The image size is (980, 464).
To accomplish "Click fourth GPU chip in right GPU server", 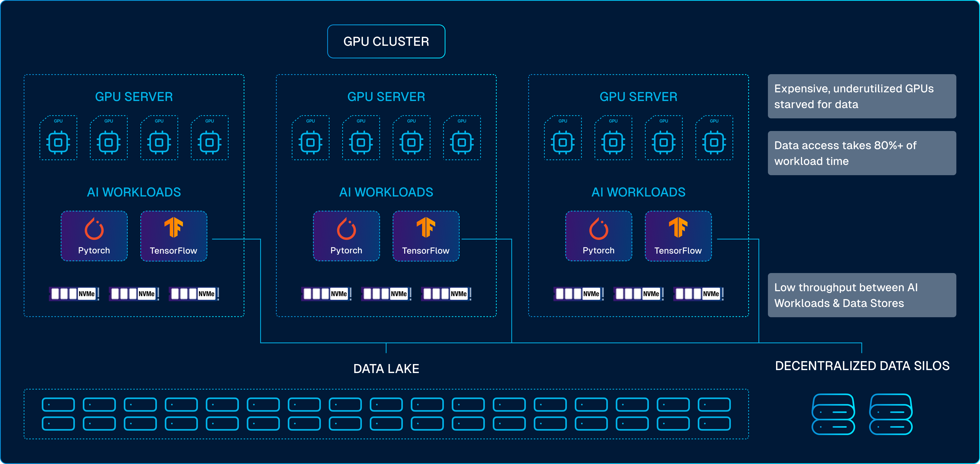I will 714,138.
